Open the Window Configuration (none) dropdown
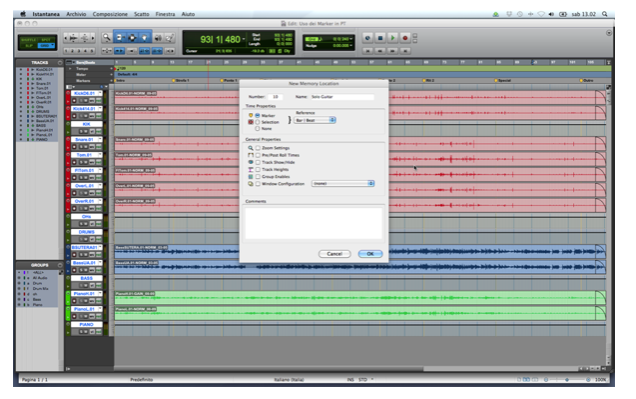636x399 pixels. [x=343, y=184]
